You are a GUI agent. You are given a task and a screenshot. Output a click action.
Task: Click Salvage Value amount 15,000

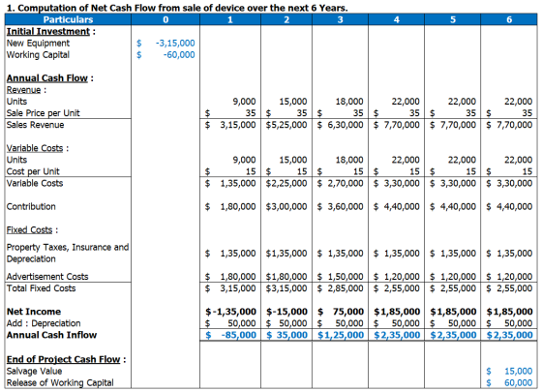pos(518,372)
